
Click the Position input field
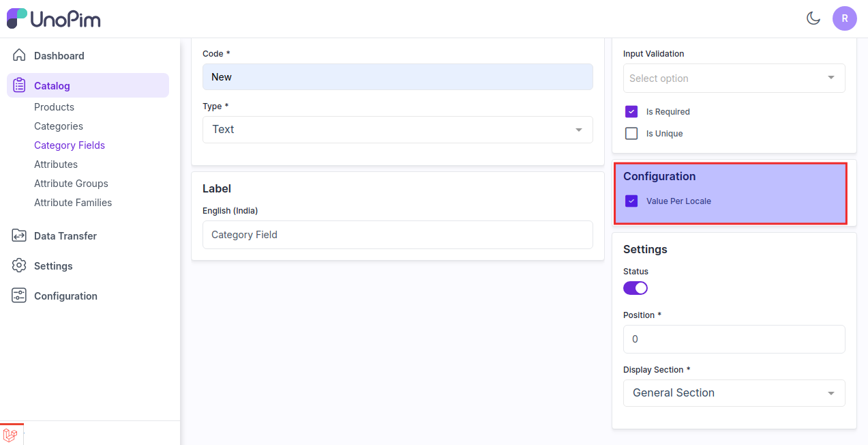point(734,339)
